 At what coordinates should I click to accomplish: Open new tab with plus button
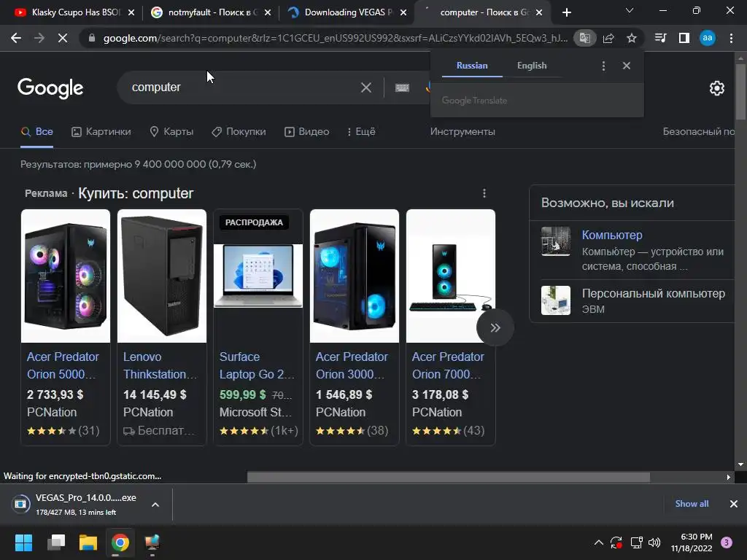[x=566, y=12]
